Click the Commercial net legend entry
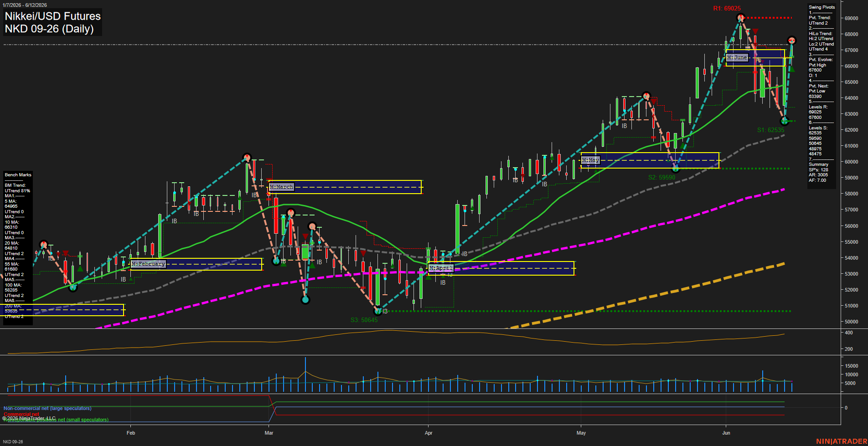The image size is (868, 446). (x=21, y=414)
